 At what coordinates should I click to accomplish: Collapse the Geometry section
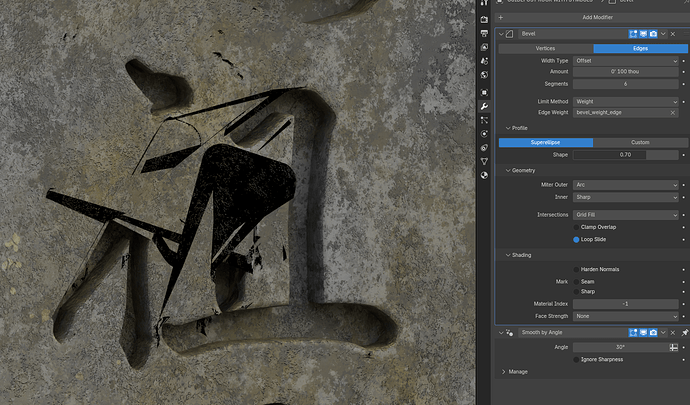[508, 170]
